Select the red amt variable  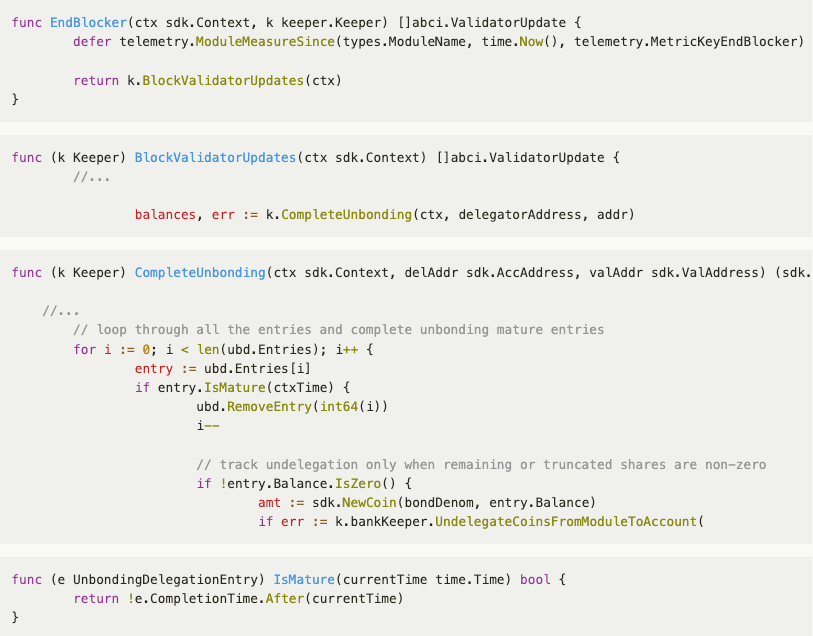269,503
